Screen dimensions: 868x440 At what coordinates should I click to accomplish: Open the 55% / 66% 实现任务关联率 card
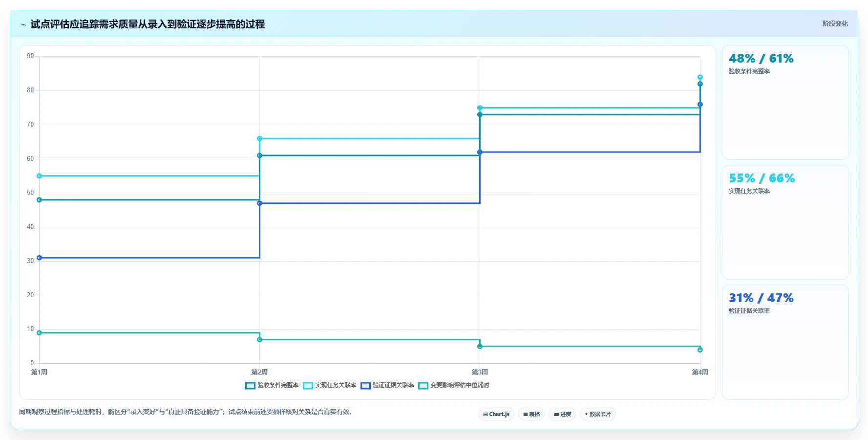(x=785, y=222)
